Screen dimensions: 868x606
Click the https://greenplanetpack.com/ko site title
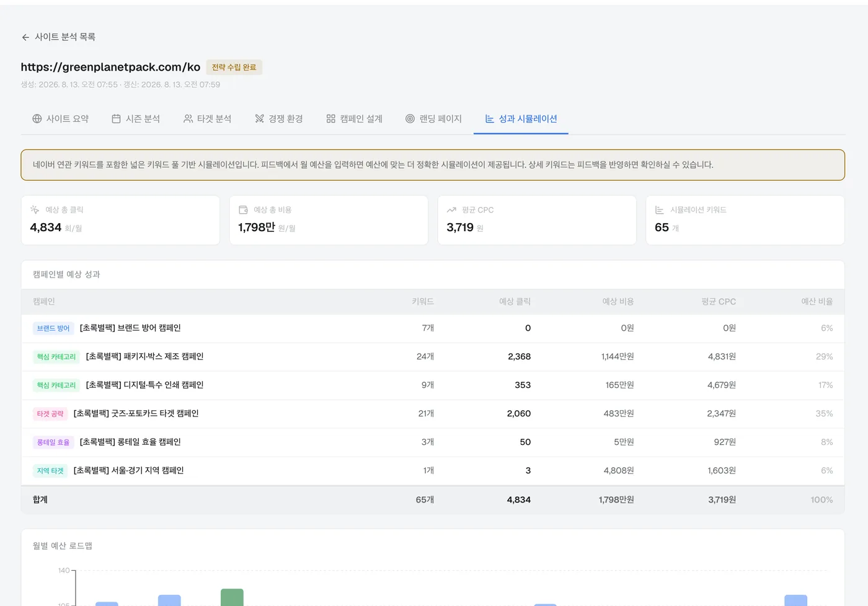coord(110,67)
